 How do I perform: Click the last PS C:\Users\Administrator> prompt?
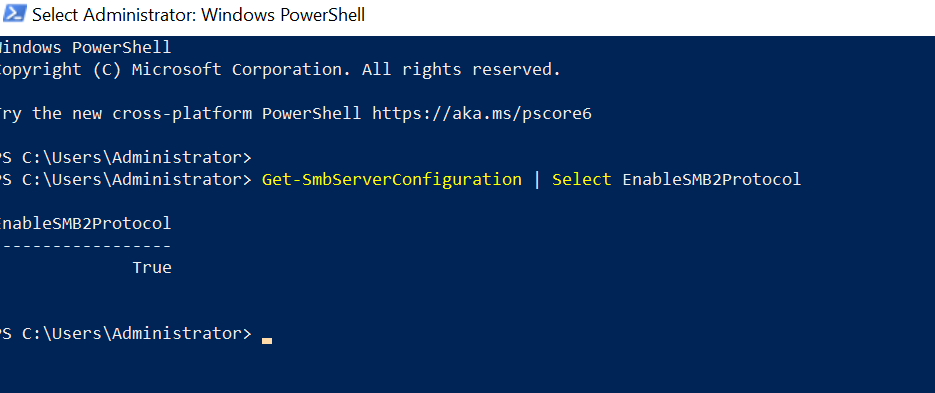[125, 333]
